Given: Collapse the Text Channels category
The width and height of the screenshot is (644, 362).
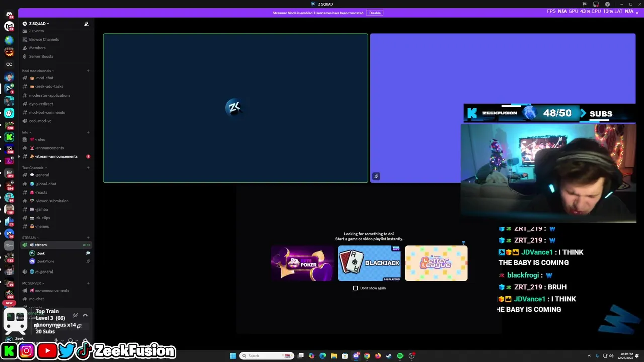Looking at the screenshot, I should 34,168.
